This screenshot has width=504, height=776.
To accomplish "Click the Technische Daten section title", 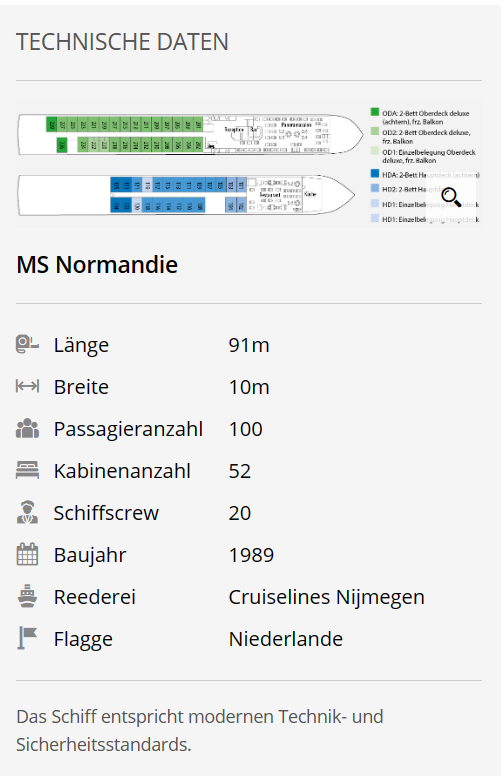I will point(122,42).
